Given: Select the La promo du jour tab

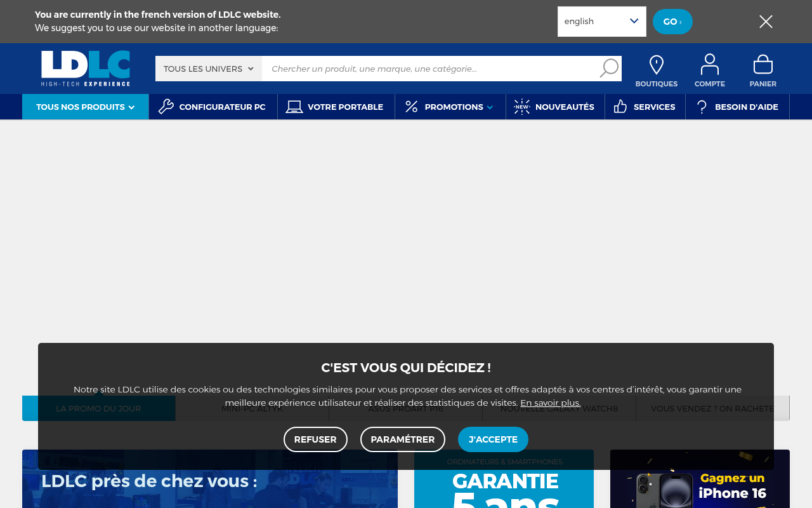Looking at the screenshot, I should pos(99,408).
